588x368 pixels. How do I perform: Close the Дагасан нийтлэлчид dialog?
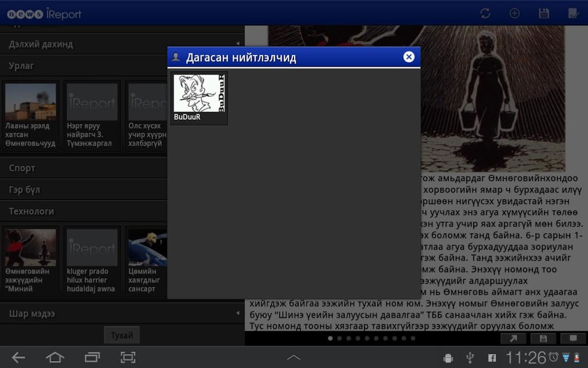(x=409, y=57)
